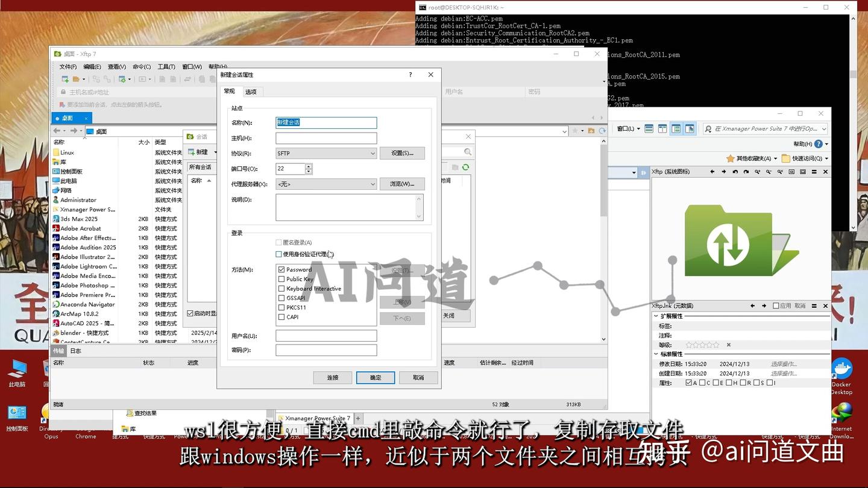868x488 pixels.
Task: Click previous image arrow in Xftp viewer pane
Action: pyautogui.click(x=712, y=172)
